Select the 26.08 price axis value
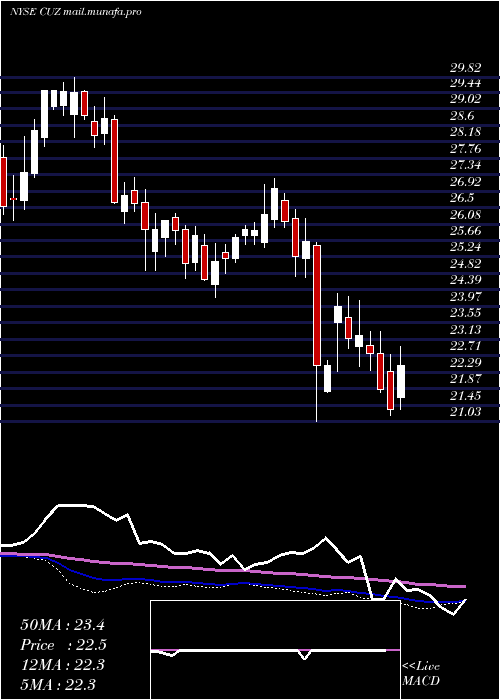Image resolution: width=500 pixels, height=700 pixels. point(466,215)
